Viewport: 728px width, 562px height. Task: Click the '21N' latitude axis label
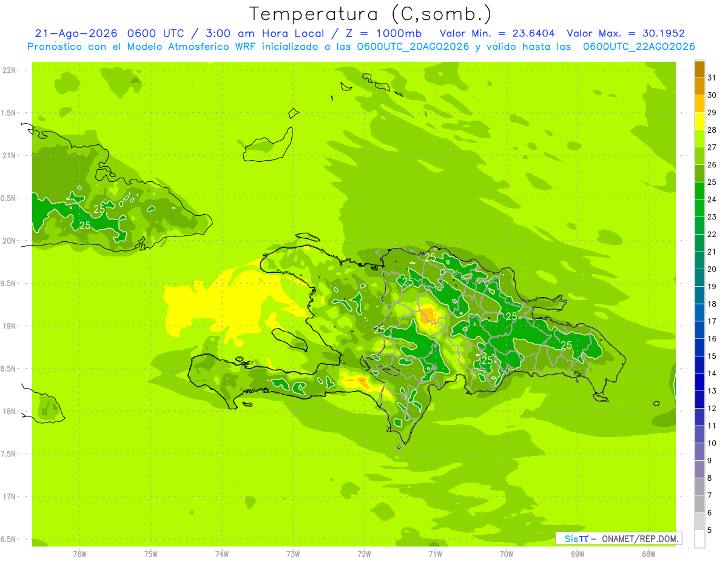(10, 156)
